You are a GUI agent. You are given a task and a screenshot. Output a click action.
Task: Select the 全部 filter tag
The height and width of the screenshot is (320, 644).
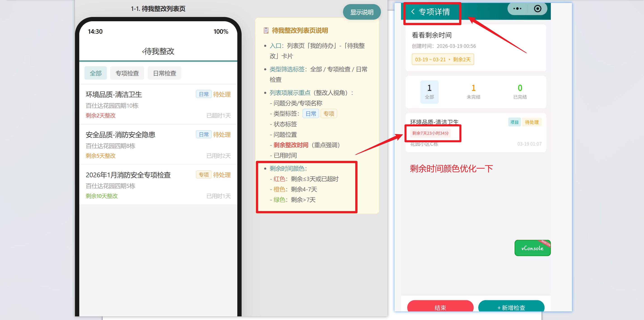(x=96, y=73)
